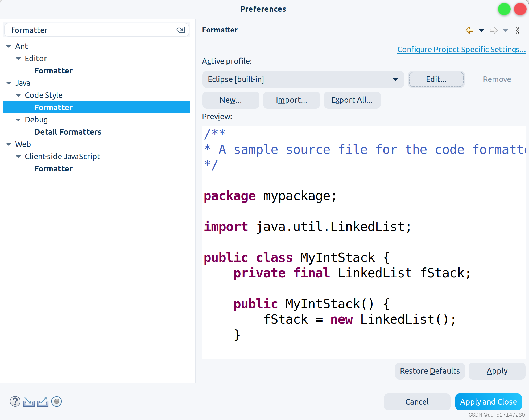Open the Formatter page view menu
The image size is (529, 420).
pos(518,30)
